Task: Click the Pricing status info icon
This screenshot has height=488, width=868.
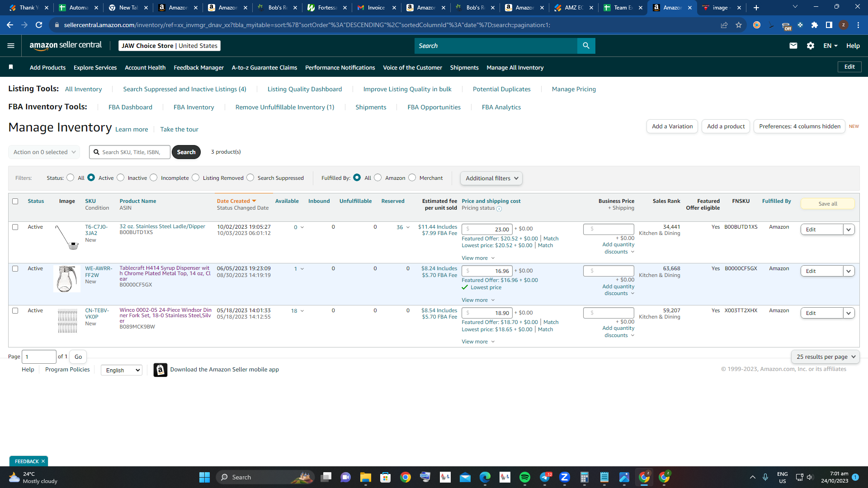Action: [499, 209]
